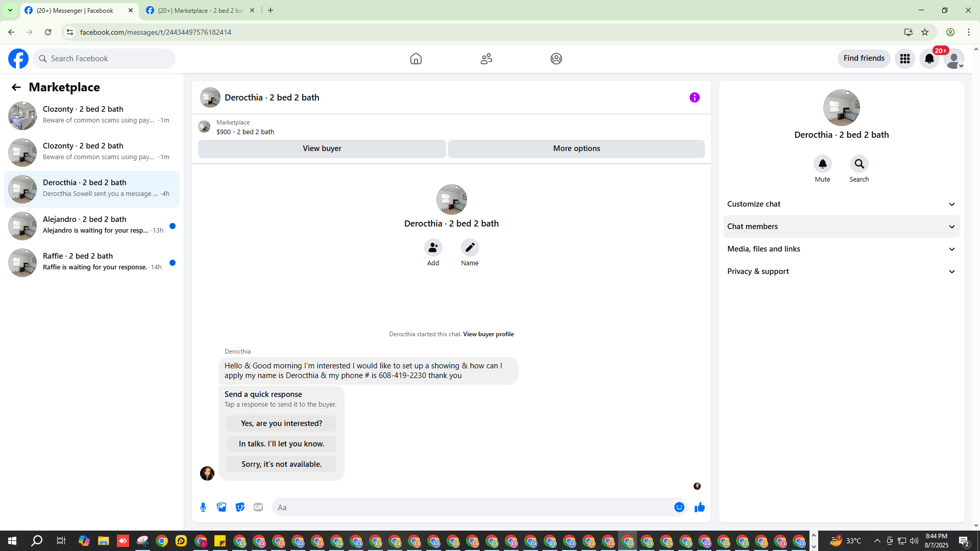Open Groups icon in top navigation
Image resolution: width=980 pixels, height=551 pixels.
tap(556, 59)
